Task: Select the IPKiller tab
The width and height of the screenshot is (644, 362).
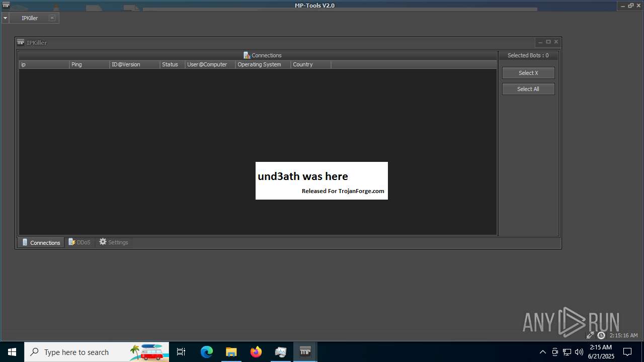Action: pyautogui.click(x=30, y=18)
